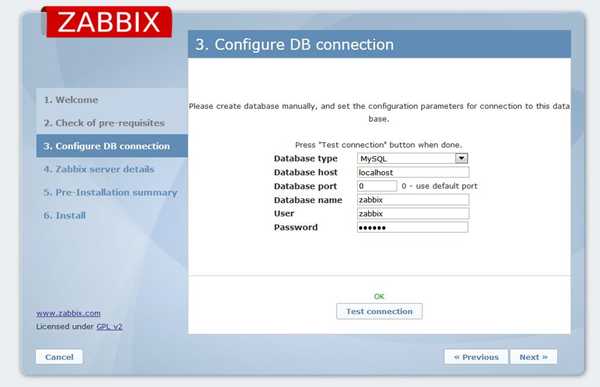Click the '3. Configure DB connection' page heading
This screenshot has width=600, height=387.
[x=295, y=44]
